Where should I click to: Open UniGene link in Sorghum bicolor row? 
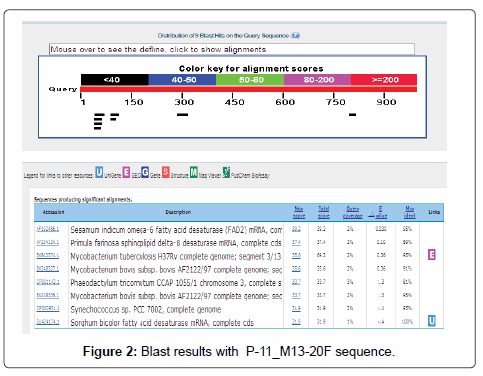click(432, 321)
